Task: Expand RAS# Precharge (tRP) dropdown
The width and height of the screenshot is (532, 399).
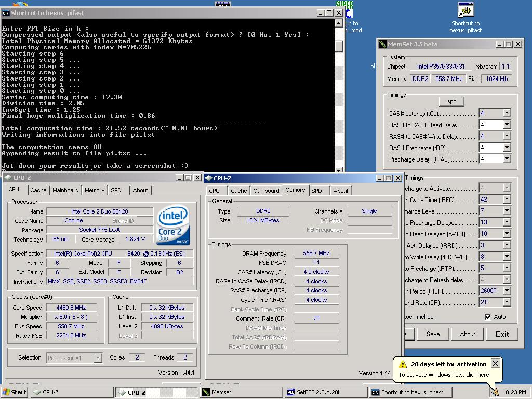Action: 507,148
